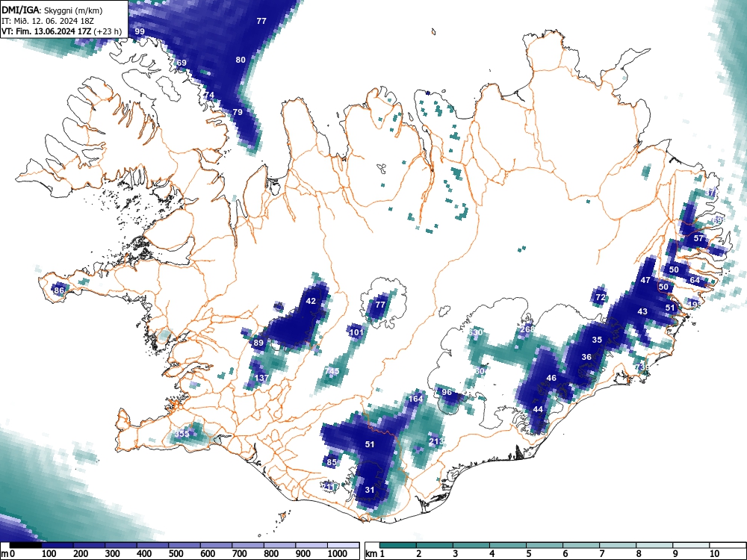Click the visibility value 43 on the map
Screen dimensions: 747x560
[x=642, y=311]
